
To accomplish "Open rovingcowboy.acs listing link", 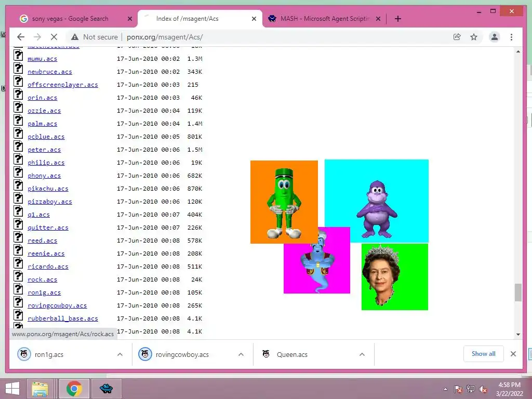I will pyautogui.click(x=57, y=305).
